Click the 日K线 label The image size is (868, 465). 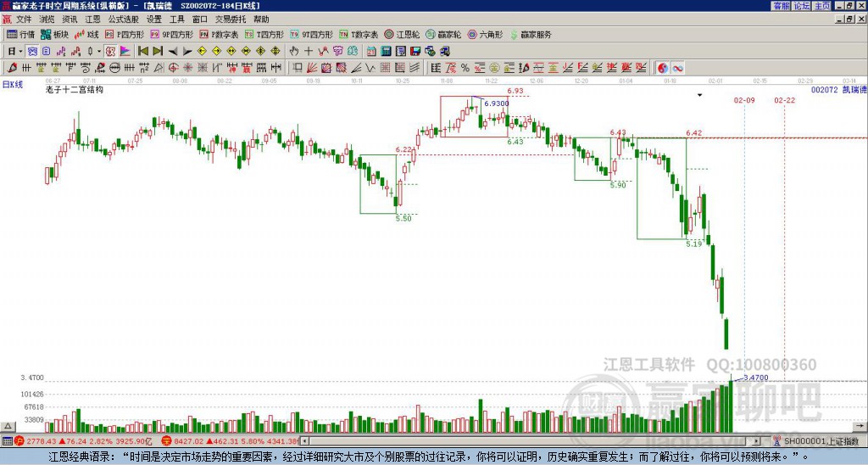tap(12, 85)
